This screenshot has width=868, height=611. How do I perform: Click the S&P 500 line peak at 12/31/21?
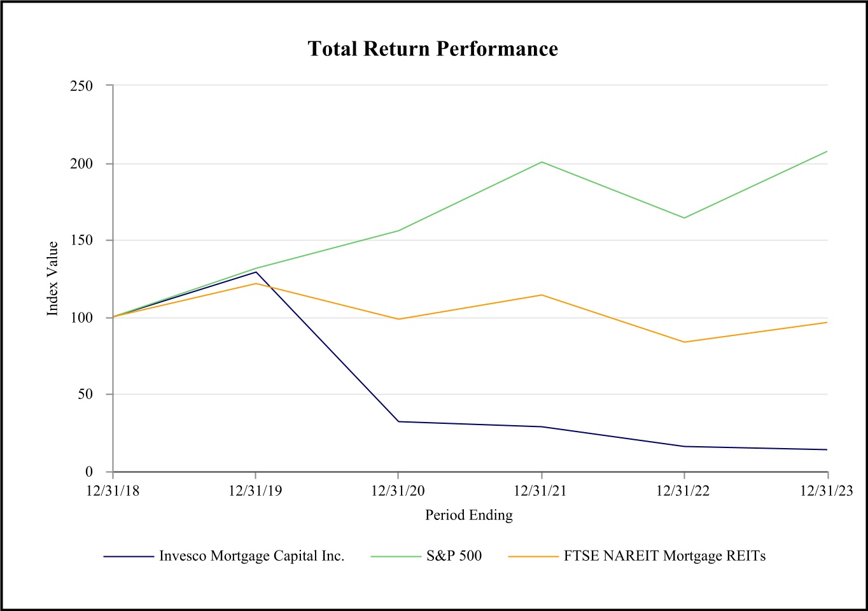pos(542,162)
